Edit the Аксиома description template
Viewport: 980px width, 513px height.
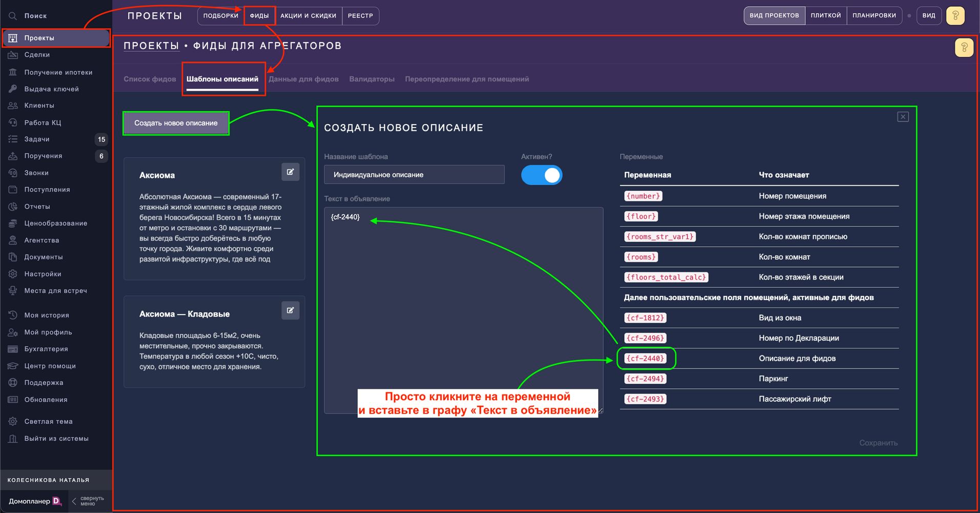pos(290,172)
